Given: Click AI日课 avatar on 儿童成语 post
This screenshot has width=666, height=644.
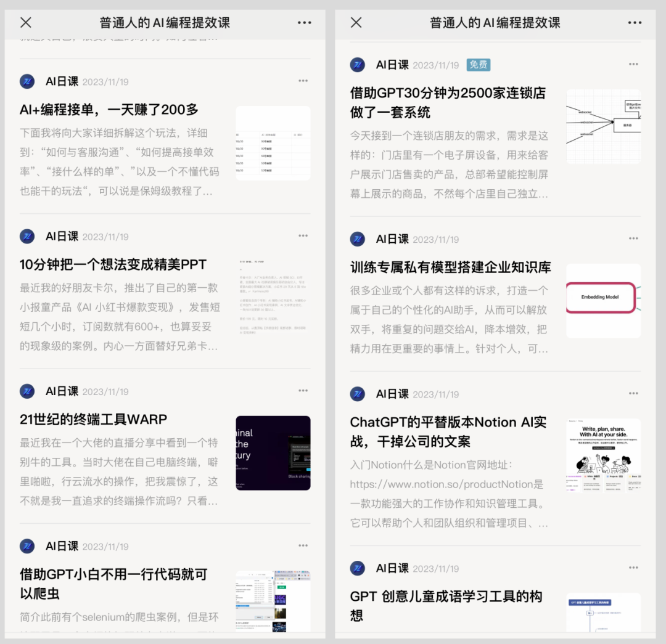Looking at the screenshot, I should [358, 568].
